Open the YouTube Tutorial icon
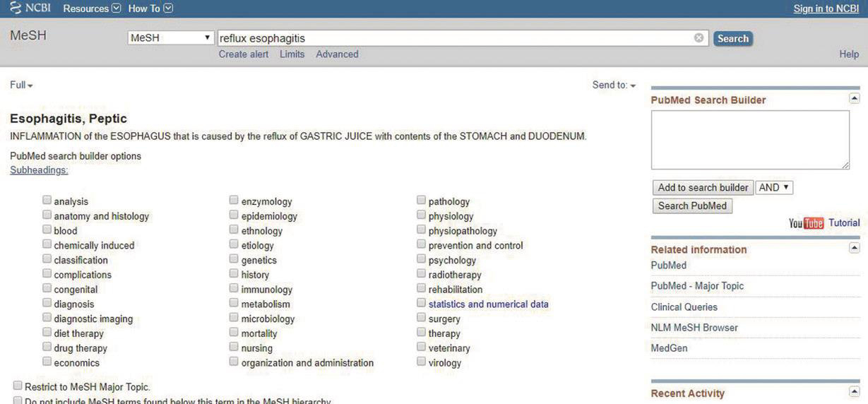This screenshot has width=868, height=404. click(x=806, y=223)
